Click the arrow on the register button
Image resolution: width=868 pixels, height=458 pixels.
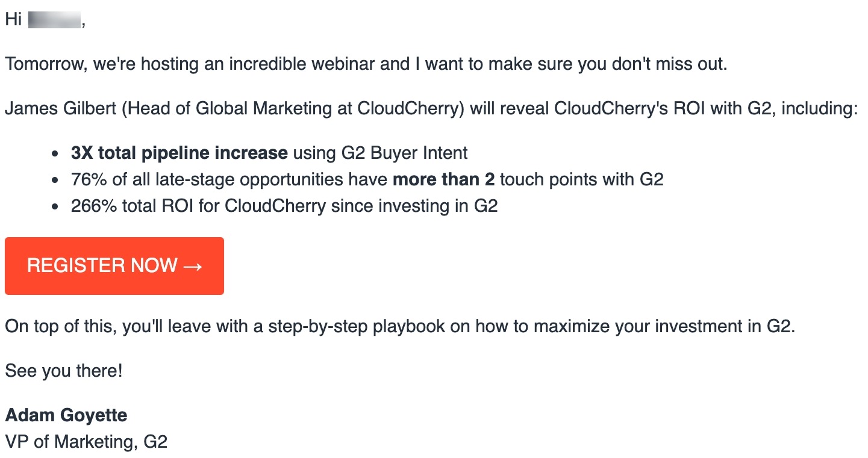click(x=192, y=266)
